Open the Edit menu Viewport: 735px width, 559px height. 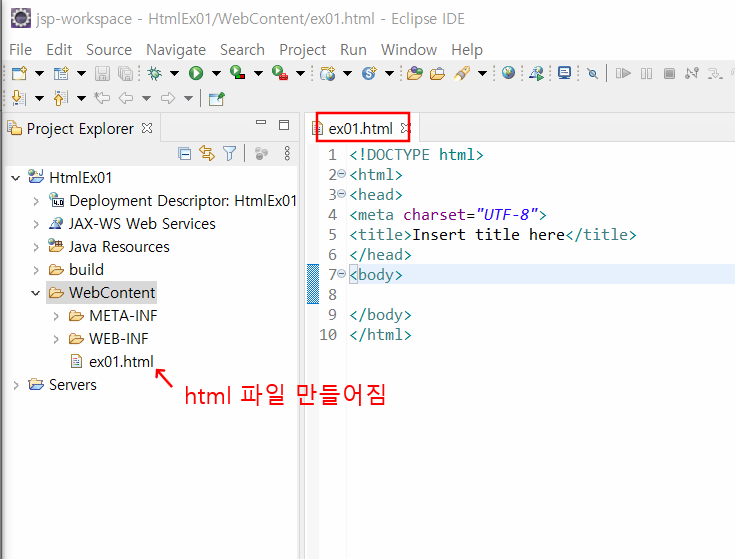[x=59, y=50]
